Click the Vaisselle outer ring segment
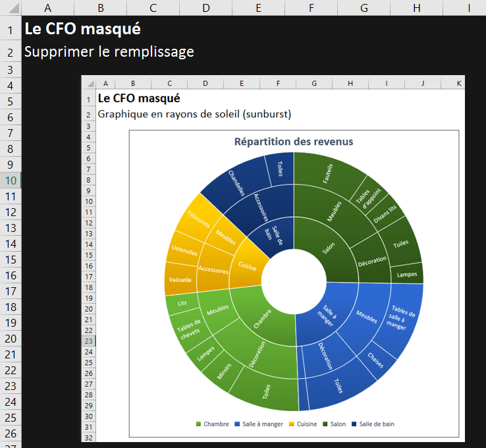The height and width of the screenshot is (448, 486). pos(180,279)
